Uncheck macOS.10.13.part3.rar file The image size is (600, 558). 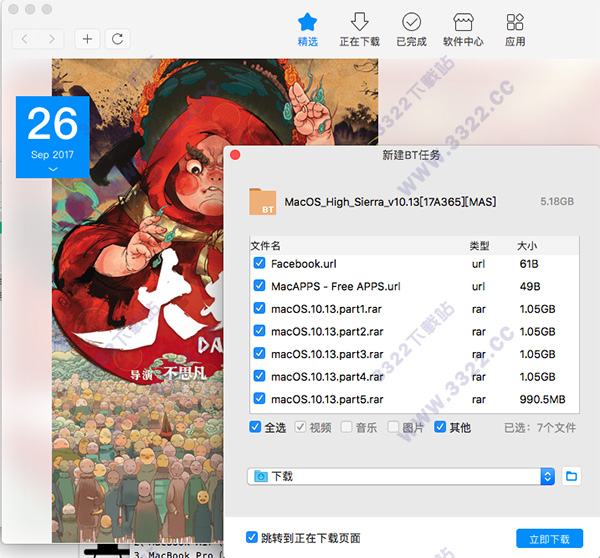(x=259, y=353)
